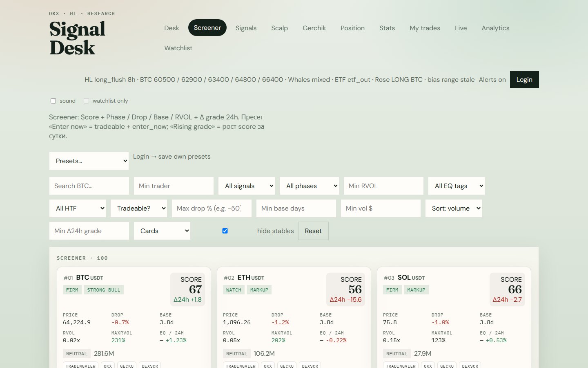Click the WATCH tag on ETH card
This screenshot has width=588, height=368.
click(x=234, y=290)
